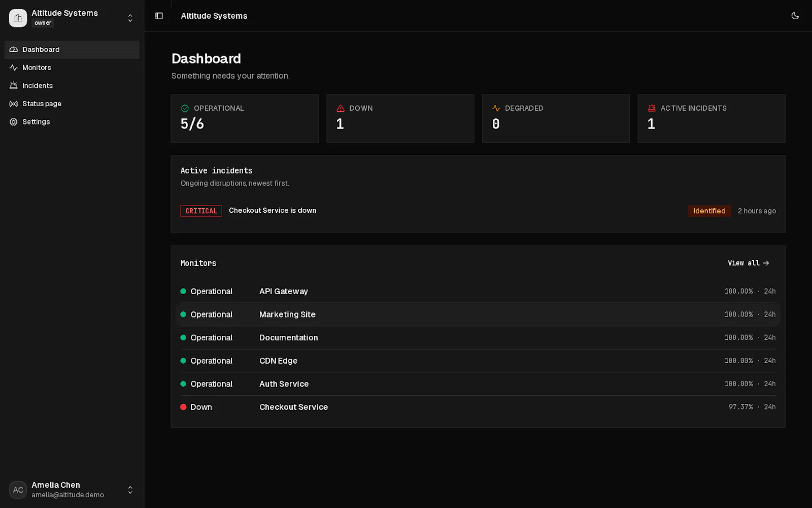Click the green status dot for Documentation
Screen dimensions: 812x508
(183, 338)
